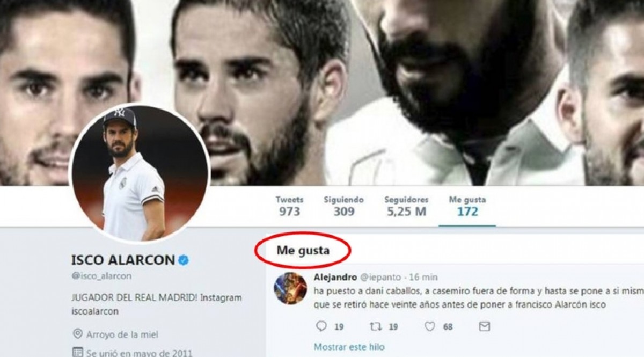Click the blue verified badge
644x357 pixels.
click(x=184, y=260)
